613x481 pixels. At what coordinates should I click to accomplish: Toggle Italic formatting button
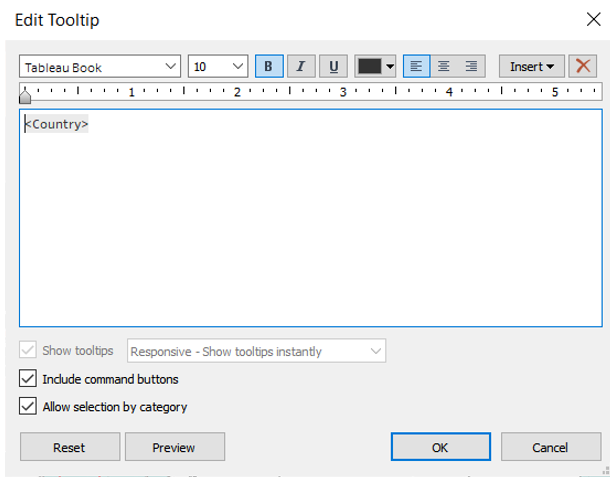(x=300, y=66)
